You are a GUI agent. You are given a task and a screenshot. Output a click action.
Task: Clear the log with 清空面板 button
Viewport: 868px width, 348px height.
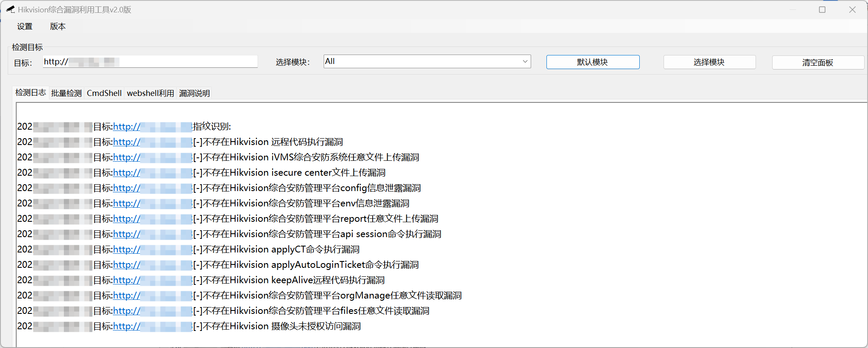(x=818, y=63)
